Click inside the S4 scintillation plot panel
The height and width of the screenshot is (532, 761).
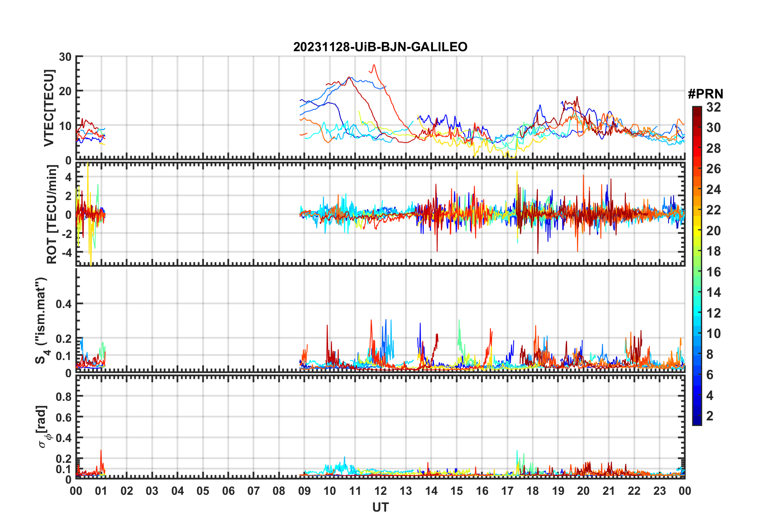380,320
